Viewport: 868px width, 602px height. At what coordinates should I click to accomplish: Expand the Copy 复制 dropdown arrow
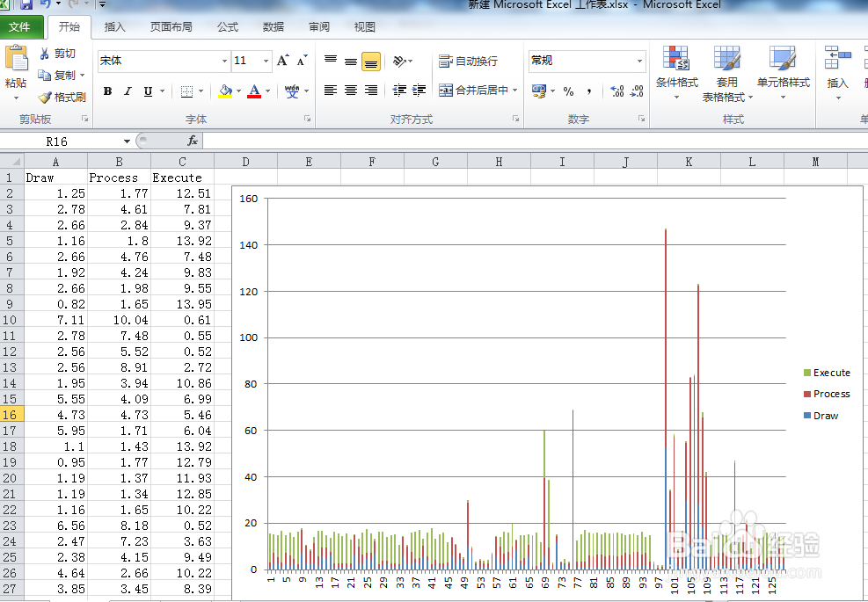coord(83,76)
